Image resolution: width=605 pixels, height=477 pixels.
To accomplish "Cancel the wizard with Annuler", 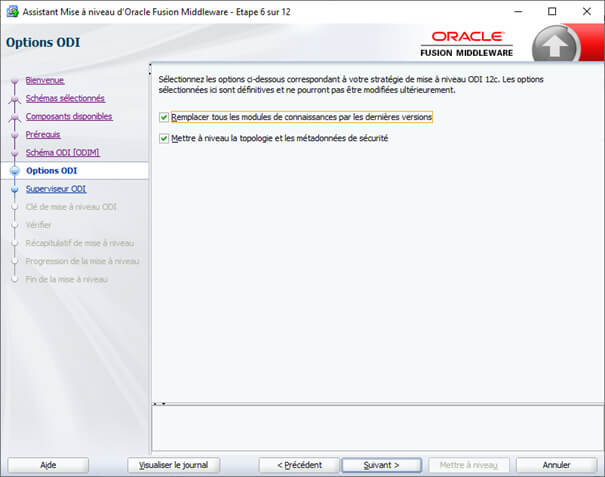I will 556,465.
